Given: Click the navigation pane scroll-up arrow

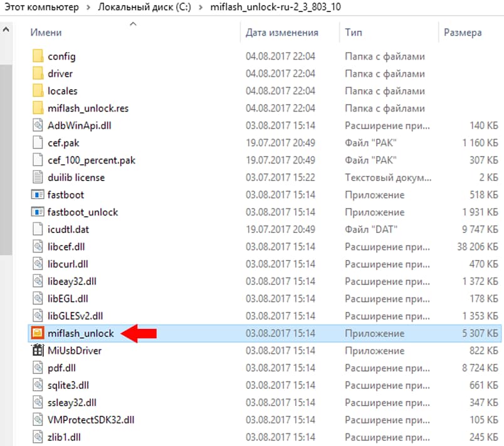Looking at the screenshot, I should [6, 29].
